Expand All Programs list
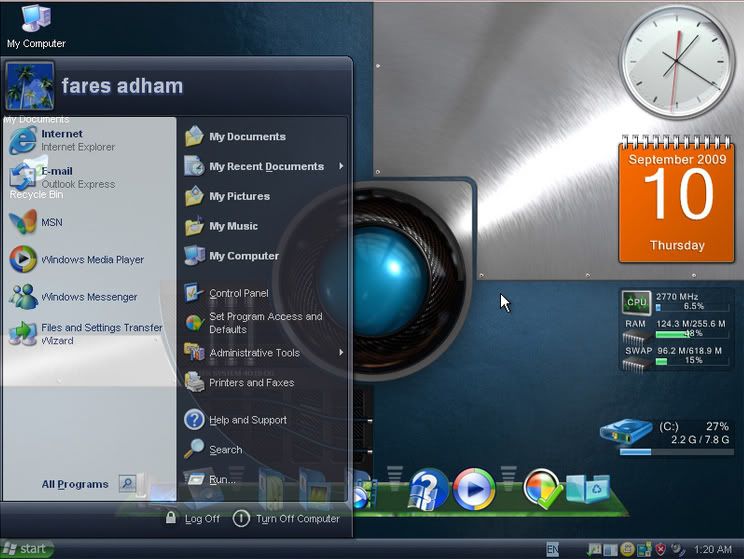The image size is (744, 559). click(89, 484)
